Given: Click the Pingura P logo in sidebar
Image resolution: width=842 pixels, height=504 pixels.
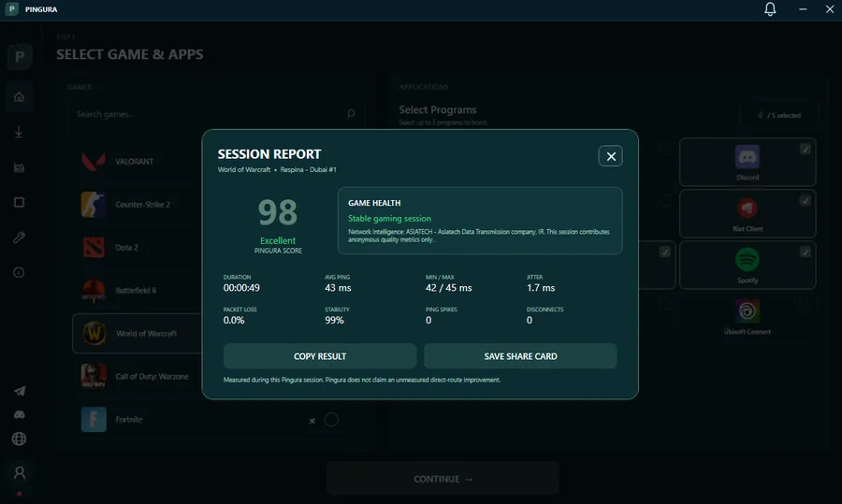Looking at the screenshot, I should point(20,56).
